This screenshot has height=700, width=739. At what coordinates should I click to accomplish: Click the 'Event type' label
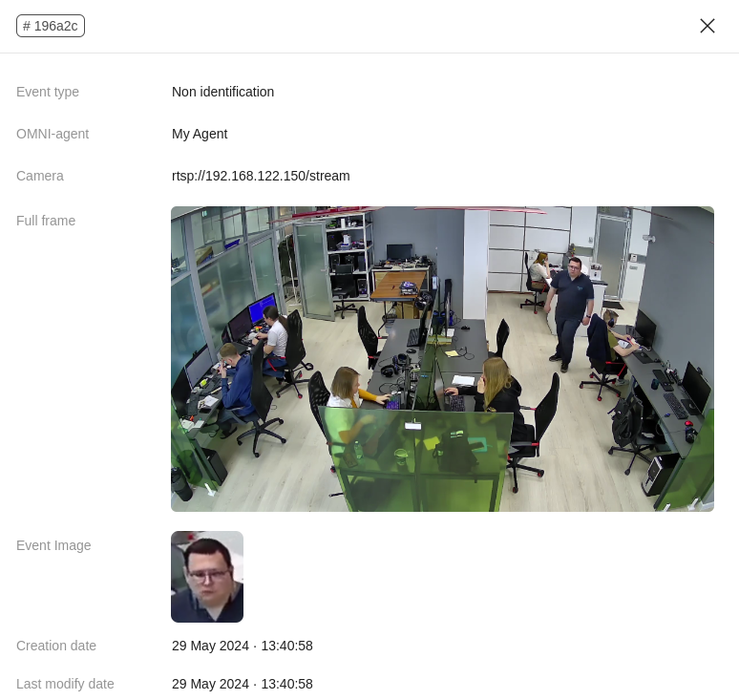click(x=48, y=92)
